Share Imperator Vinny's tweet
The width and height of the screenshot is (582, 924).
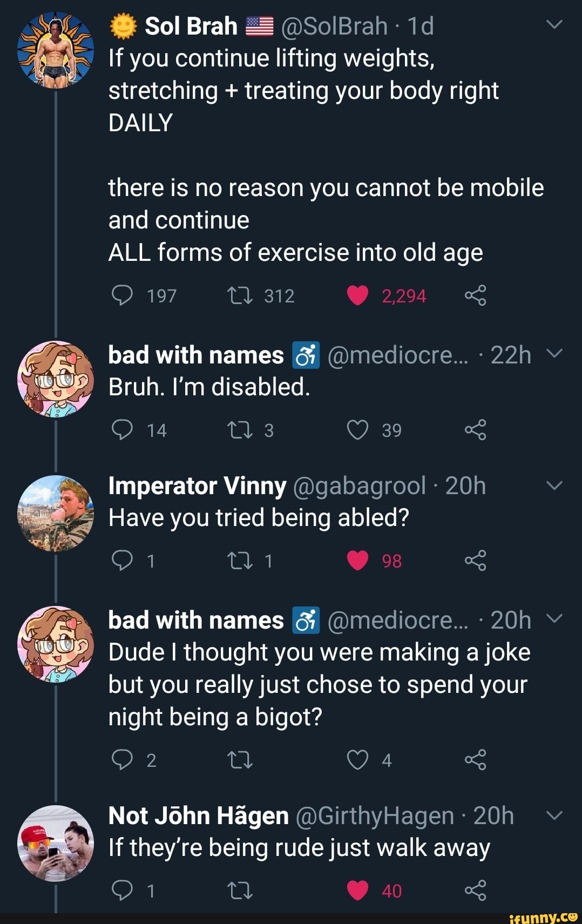click(475, 561)
